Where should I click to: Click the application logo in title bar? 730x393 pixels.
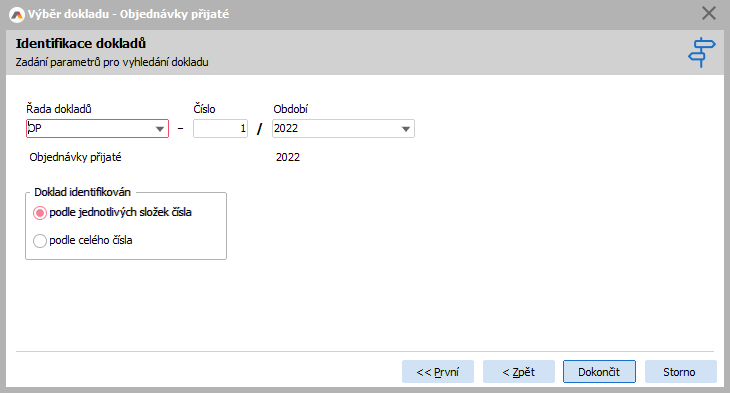point(17,14)
